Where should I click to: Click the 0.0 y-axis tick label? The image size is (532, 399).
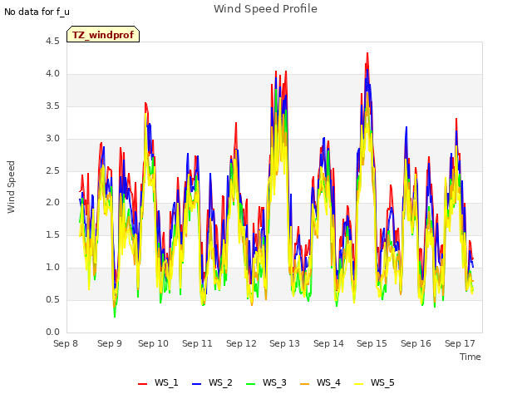tap(52, 332)
